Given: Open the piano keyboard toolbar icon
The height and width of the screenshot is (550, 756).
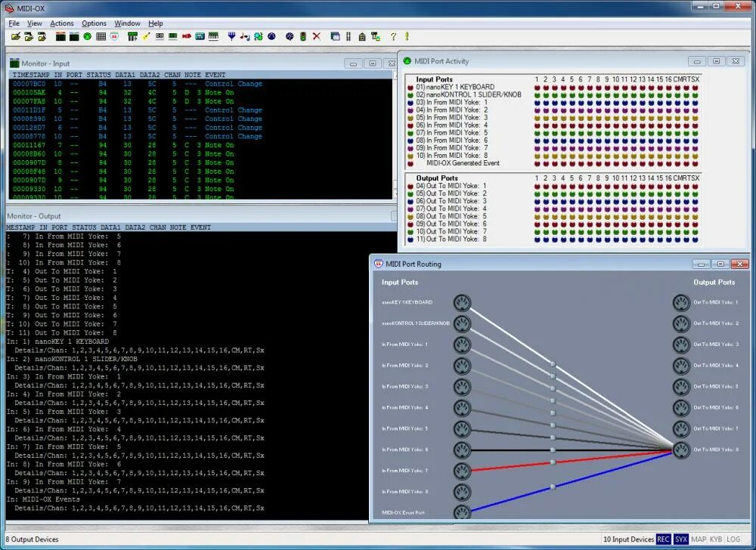Looking at the screenshot, I should pyautogui.click(x=214, y=36).
